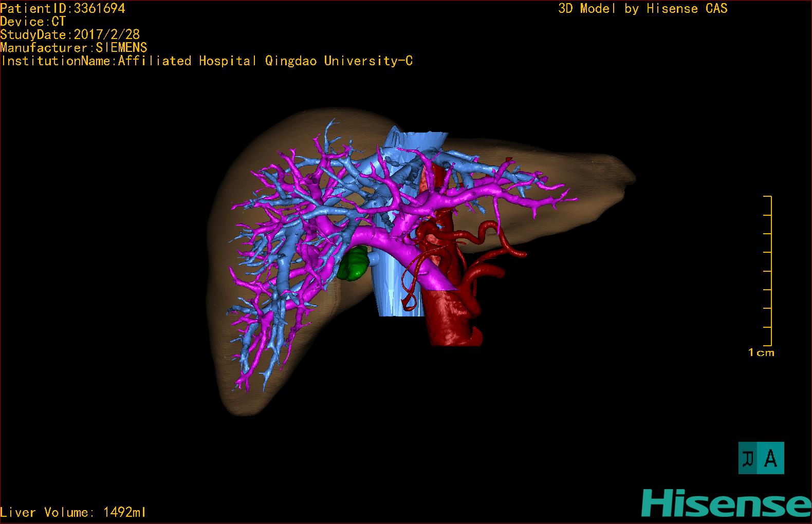Screen dimensions: 812x524
Task: Click the StudyDate:2017/2/28 label
Action: pos(70,35)
